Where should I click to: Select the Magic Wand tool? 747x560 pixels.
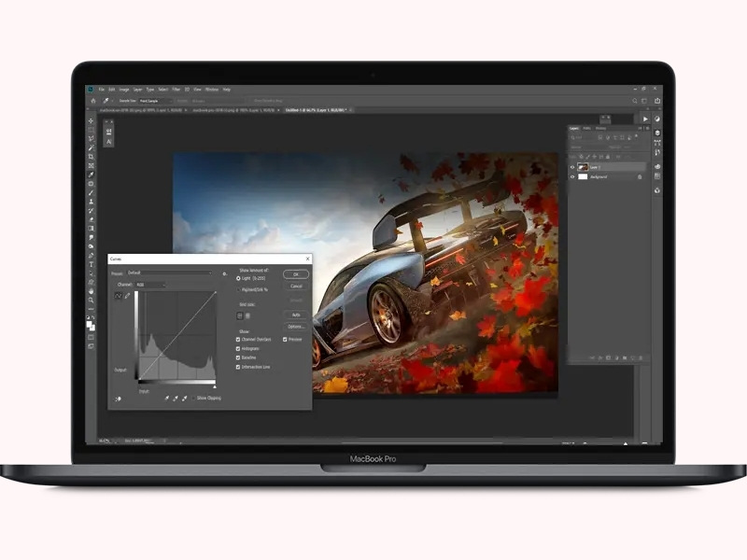91,147
